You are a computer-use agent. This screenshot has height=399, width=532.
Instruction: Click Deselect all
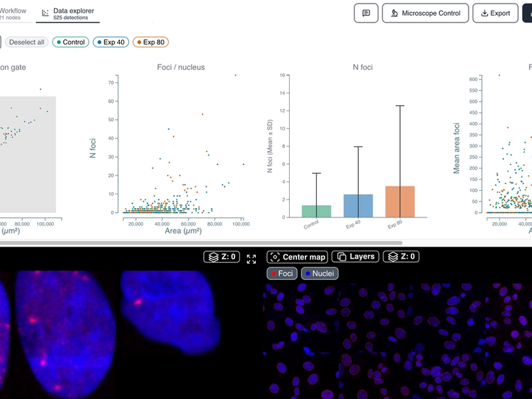click(x=27, y=42)
